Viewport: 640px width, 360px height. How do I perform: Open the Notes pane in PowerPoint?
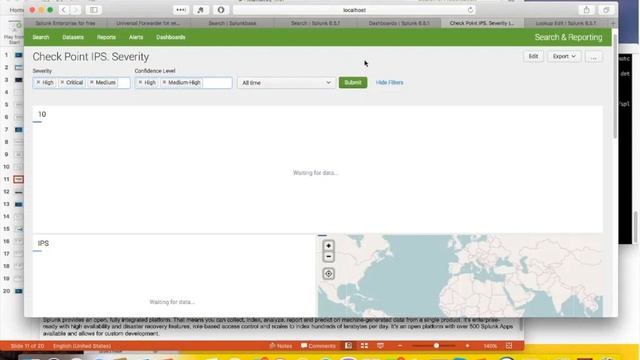point(280,346)
